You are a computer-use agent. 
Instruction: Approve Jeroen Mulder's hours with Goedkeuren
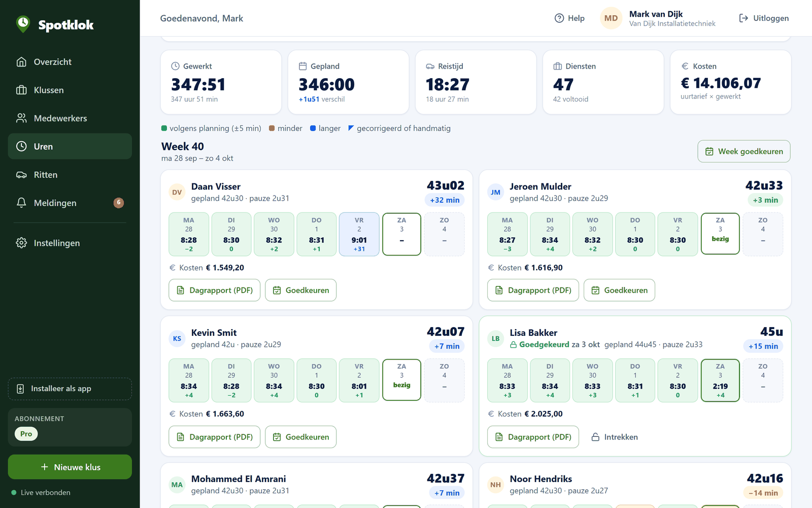click(x=620, y=290)
